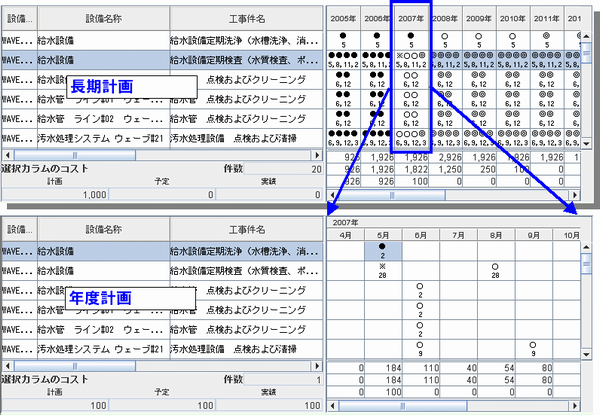Click down arrow of 年度計画 month grid vertical scrollbar
Viewport: 600px width, 415px height.
tap(586, 355)
